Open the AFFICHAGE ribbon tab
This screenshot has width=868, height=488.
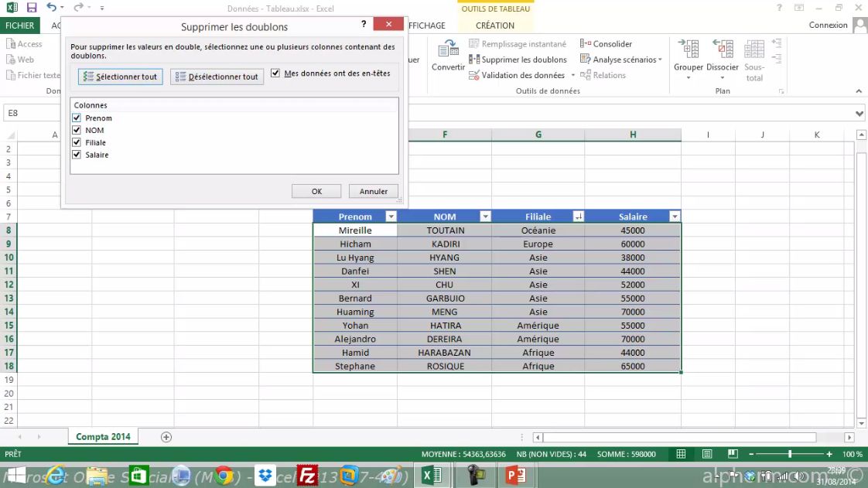[427, 26]
